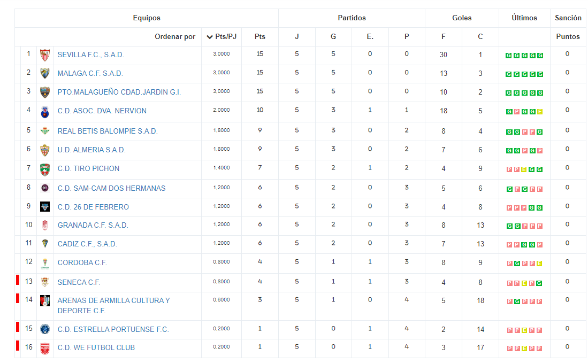Click the yellow E result badge in Cordoba row
Image resolution: width=588 pixels, height=364 pixels.
point(539,264)
